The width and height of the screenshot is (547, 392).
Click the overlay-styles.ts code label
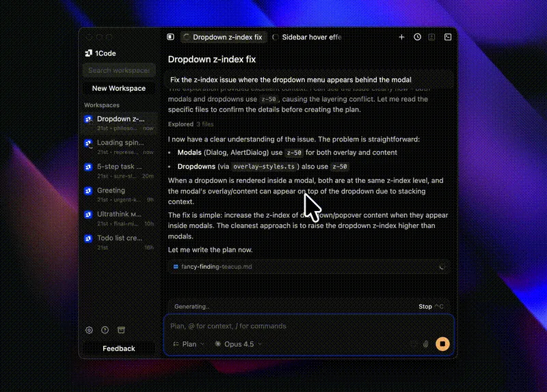[264, 167]
